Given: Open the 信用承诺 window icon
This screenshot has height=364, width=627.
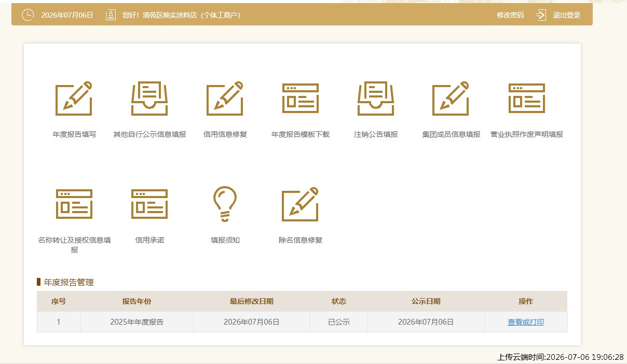Looking at the screenshot, I should [x=149, y=204].
